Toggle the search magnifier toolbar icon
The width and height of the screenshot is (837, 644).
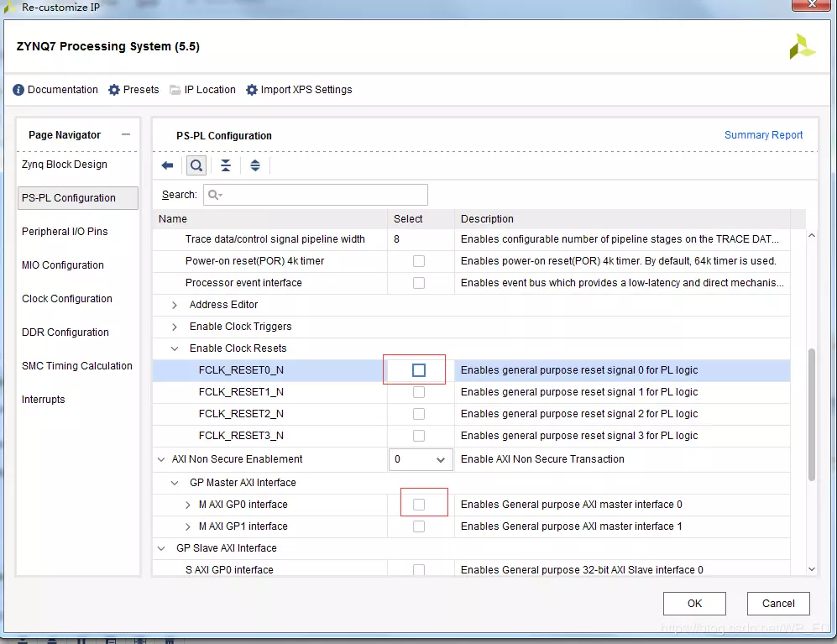coord(196,165)
